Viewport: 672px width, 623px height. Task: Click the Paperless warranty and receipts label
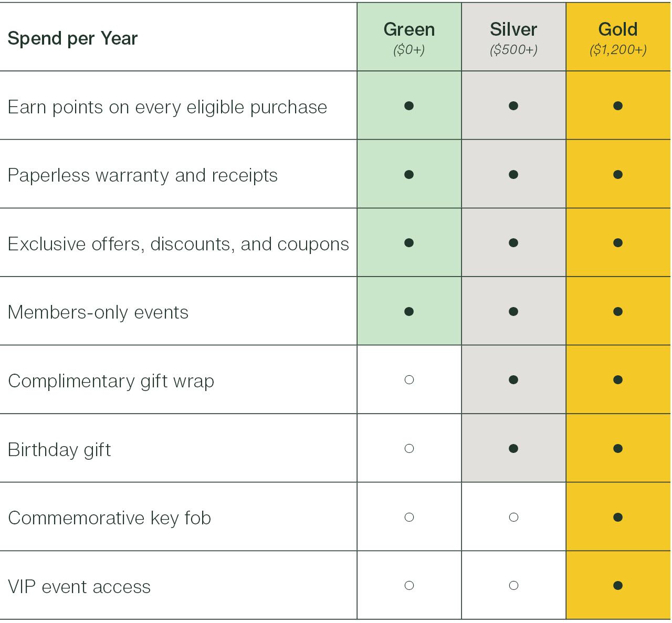pyautogui.click(x=143, y=175)
